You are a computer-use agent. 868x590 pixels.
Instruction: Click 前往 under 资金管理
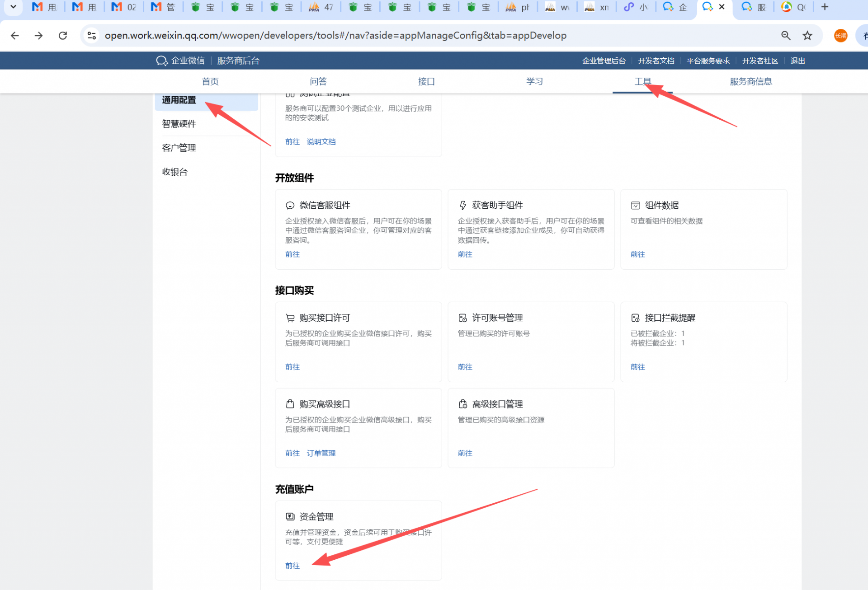pos(292,566)
